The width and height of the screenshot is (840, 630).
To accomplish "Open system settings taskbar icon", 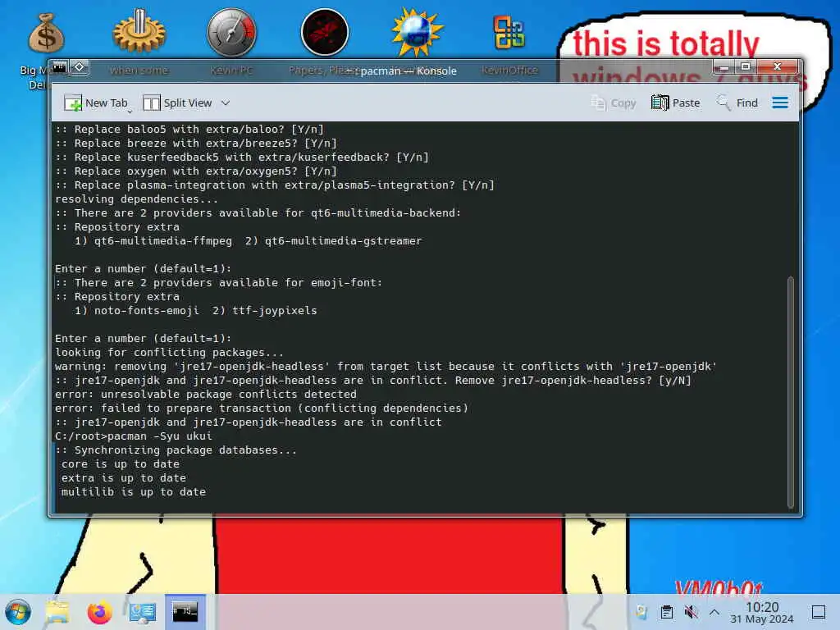I will pyautogui.click(x=142, y=612).
